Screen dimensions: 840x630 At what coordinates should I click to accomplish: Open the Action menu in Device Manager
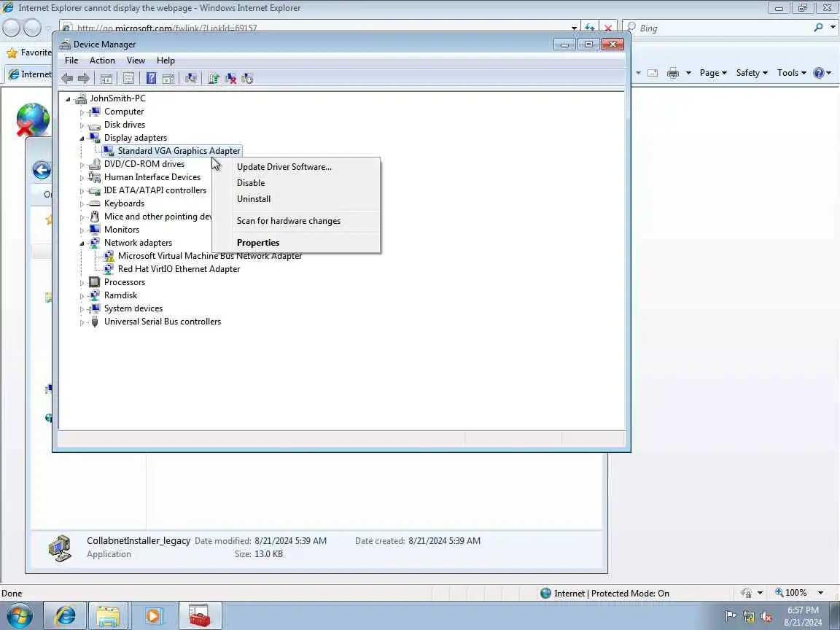point(102,61)
